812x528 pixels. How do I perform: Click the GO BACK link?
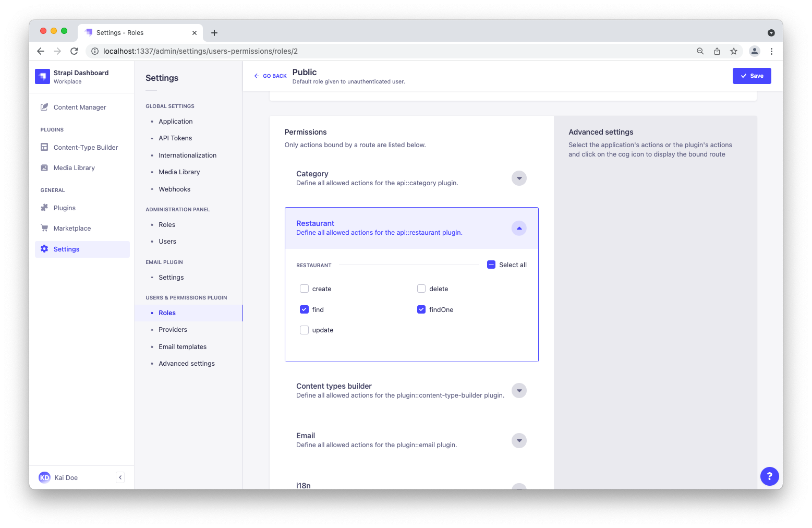[270, 76]
